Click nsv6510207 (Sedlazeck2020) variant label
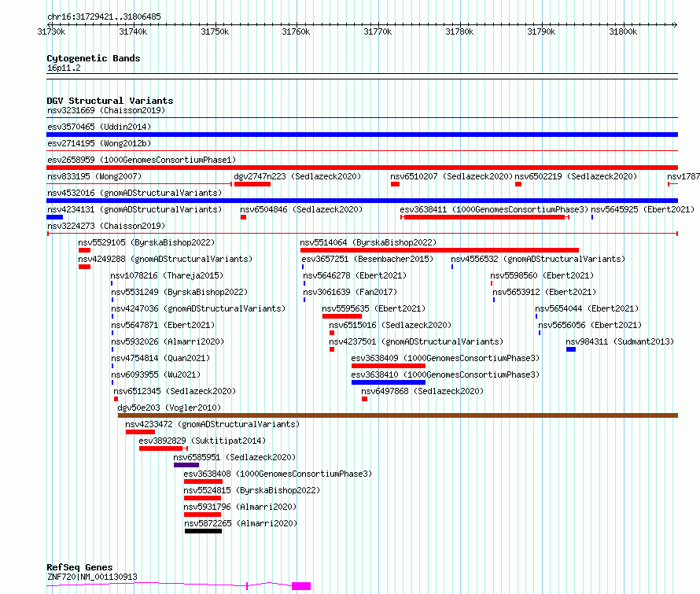700x594 pixels. (451, 176)
